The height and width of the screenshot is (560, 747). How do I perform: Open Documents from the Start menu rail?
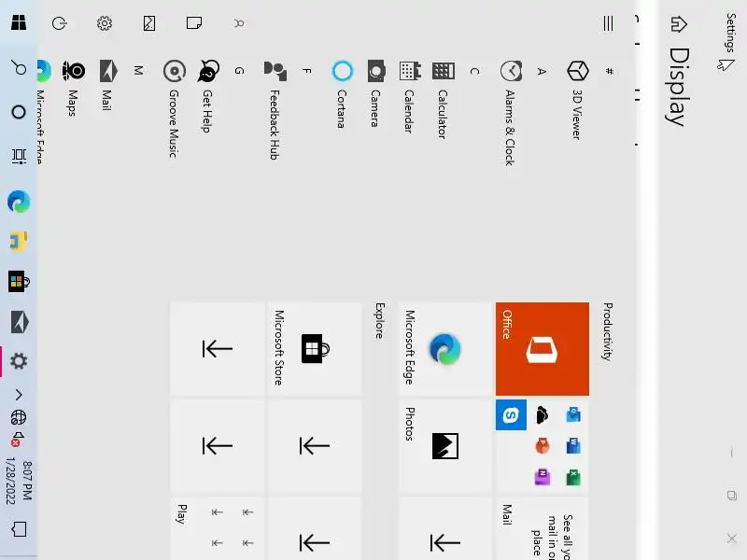pyautogui.click(x=194, y=22)
